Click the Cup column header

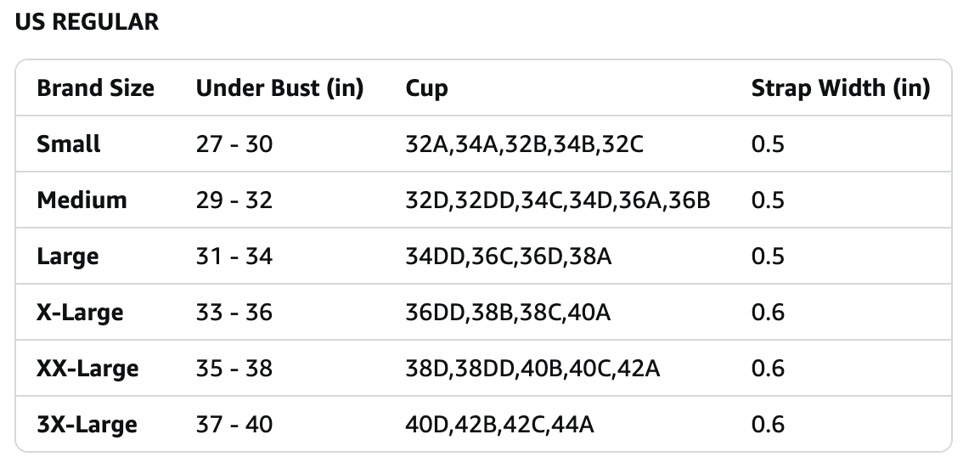(x=426, y=88)
